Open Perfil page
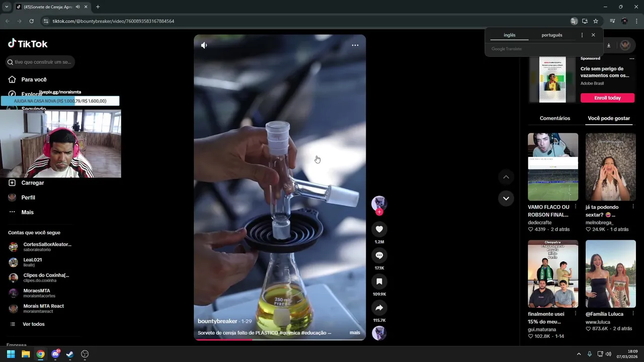Image resolution: width=644 pixels, height=362 pixels. pyautogui.click(x=28, y=198)
